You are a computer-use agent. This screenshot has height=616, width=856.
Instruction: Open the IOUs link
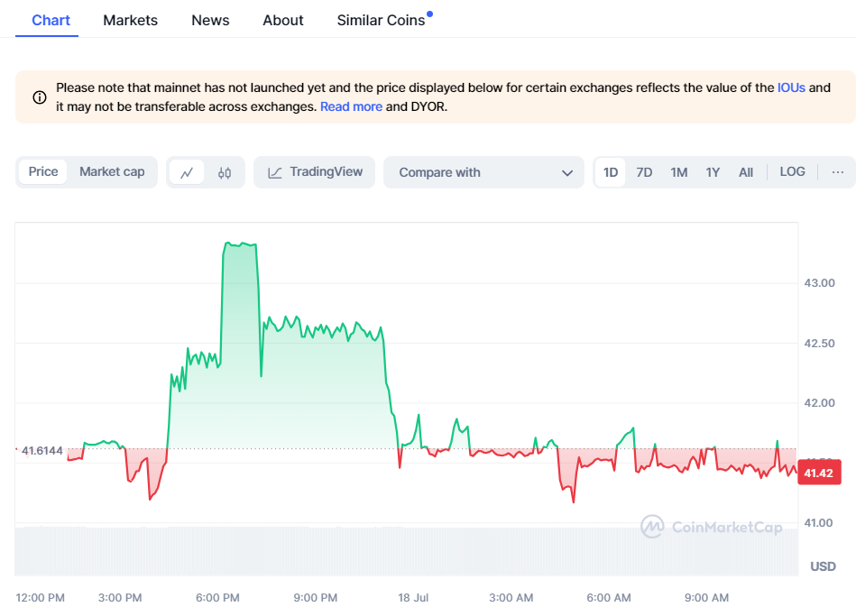[x=790, y=87]
